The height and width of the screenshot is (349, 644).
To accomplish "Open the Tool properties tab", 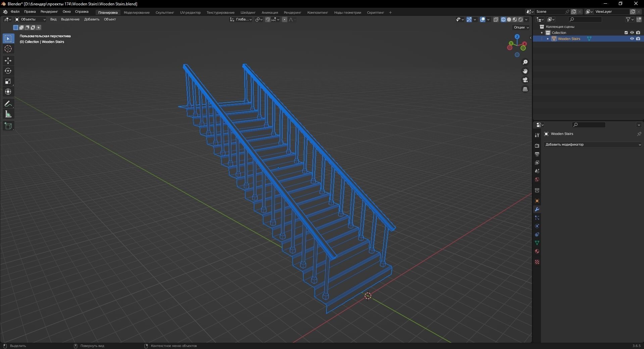I will pos(537,135).
